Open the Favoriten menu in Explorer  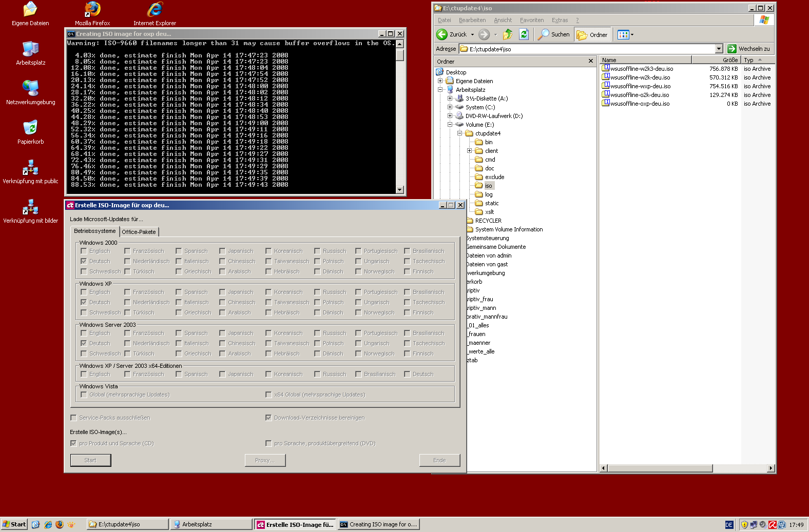531,20
